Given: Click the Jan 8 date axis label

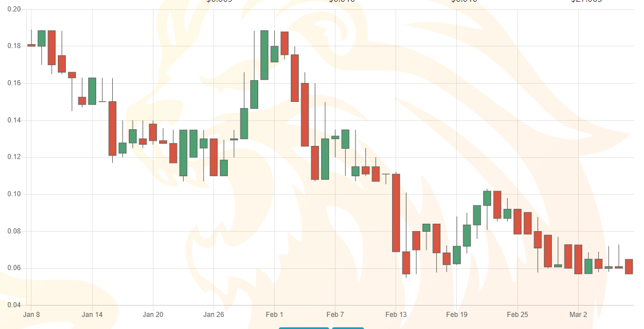Looking at the screenshot, I should point(31,315).
